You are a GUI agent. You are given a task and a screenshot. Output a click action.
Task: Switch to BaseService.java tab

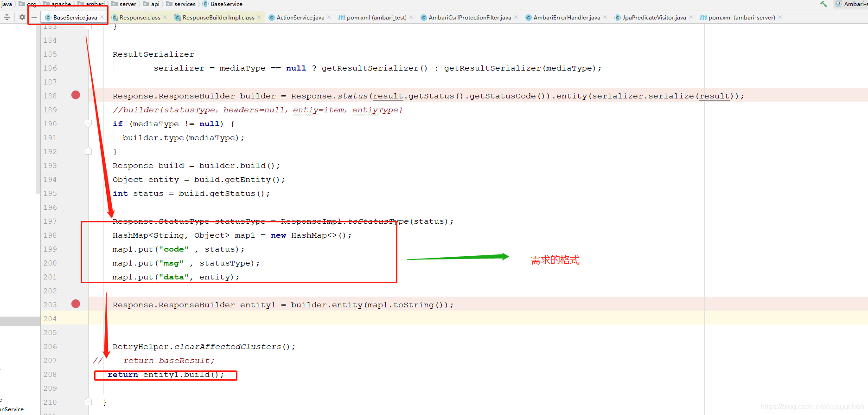point(75,18)
